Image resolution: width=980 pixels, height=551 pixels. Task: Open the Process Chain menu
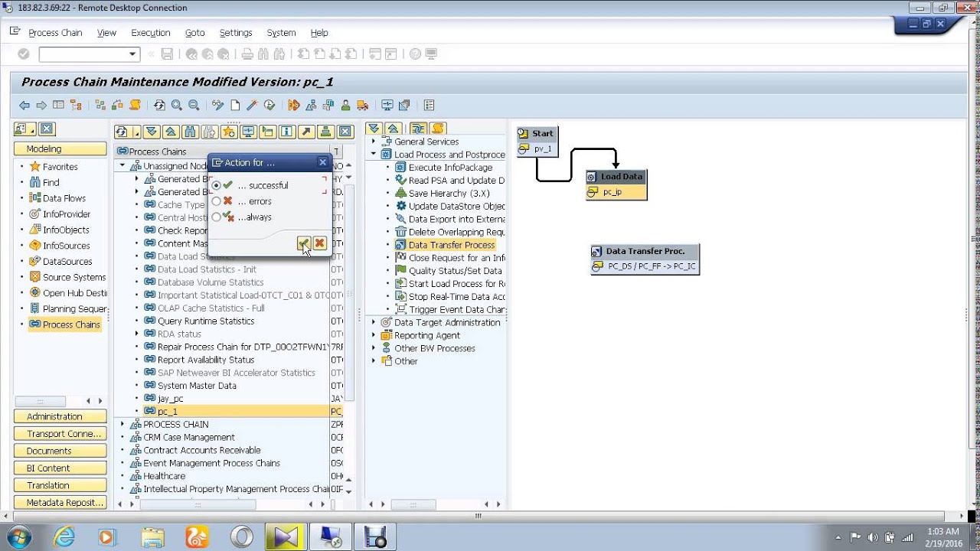55,33
